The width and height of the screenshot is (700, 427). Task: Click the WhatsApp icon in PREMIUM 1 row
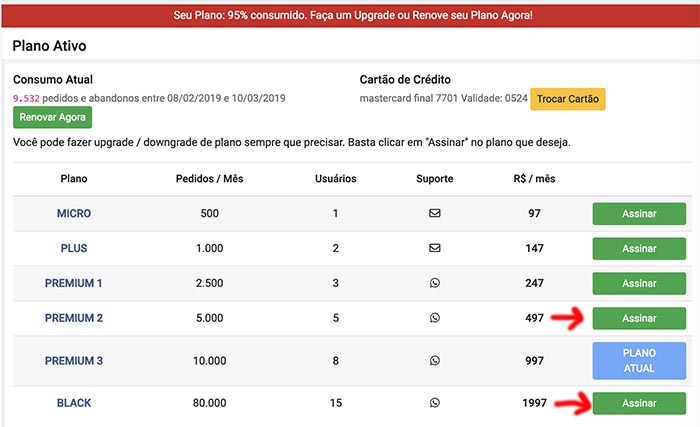click(x=434, y=283)
